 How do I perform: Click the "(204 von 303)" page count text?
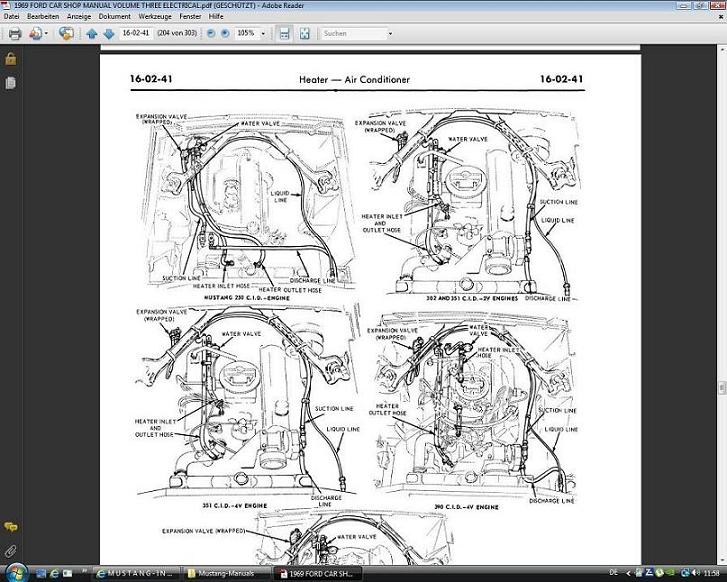click(x=177, y=33)
